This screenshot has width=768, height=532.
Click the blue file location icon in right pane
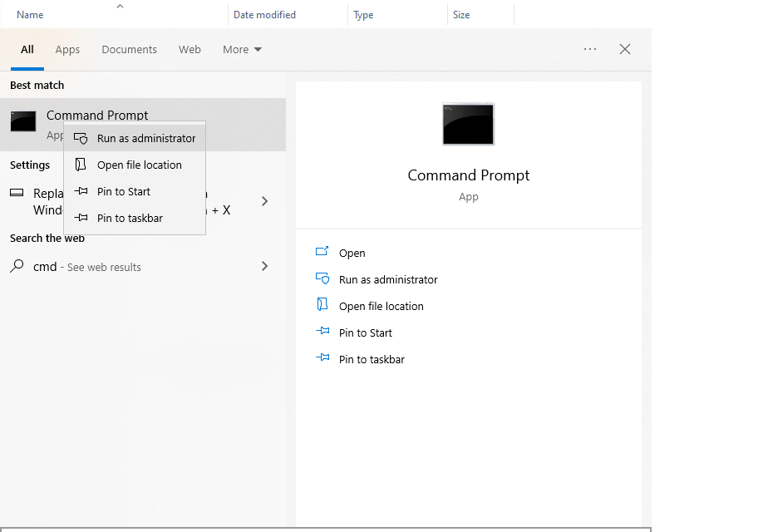click(322, 304)
